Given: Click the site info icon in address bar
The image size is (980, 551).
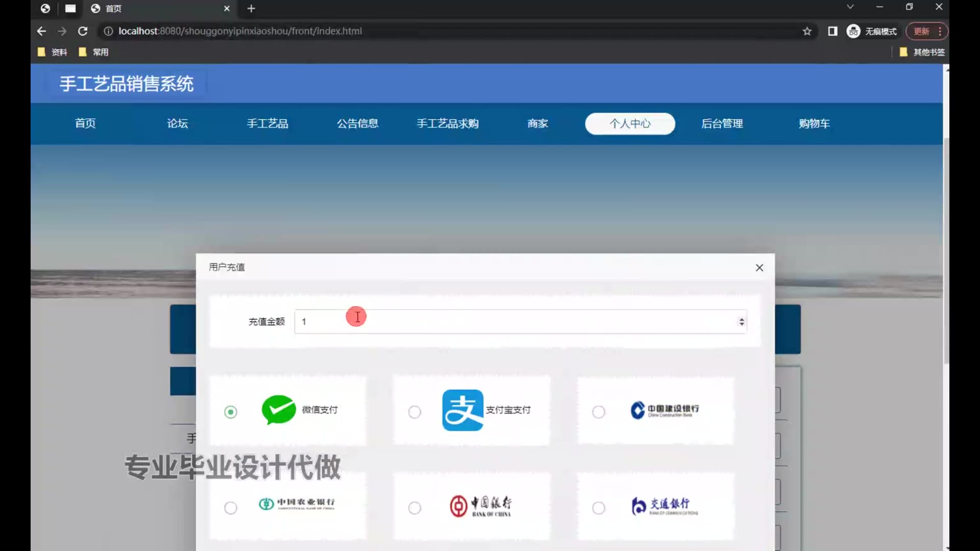Looking at the screenshot, I should tap(108, 31).
